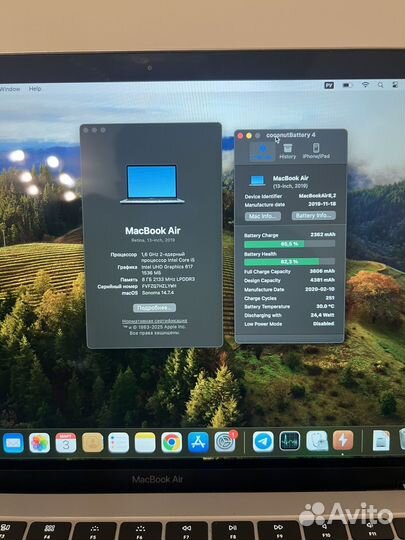Screen dimensions: 405x540
Task: Open Spotlight search magnifier in menu bar
Action: [x=380, y=84]
